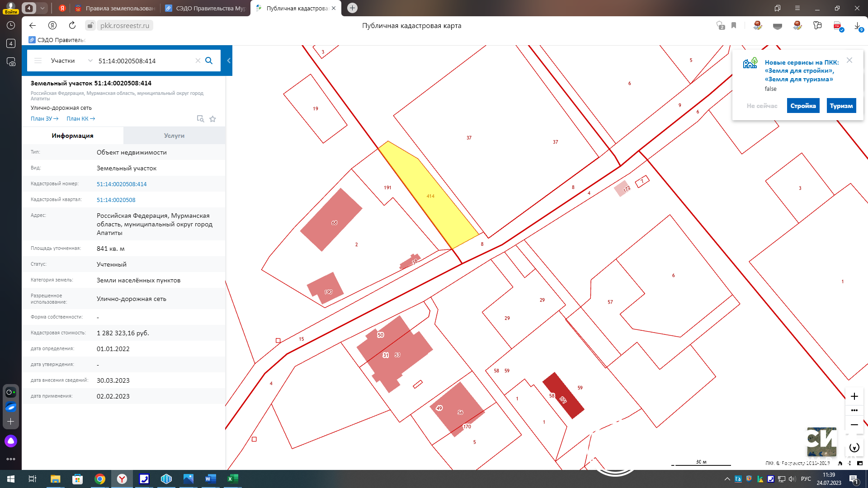
Task: Click the Стройка button
Action: point(803,106)
